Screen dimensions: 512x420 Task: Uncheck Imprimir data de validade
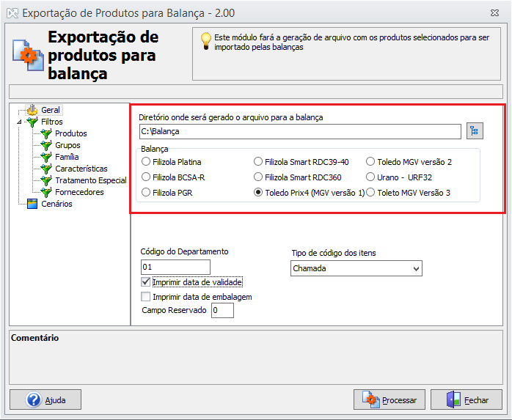[x=146, y=281]
